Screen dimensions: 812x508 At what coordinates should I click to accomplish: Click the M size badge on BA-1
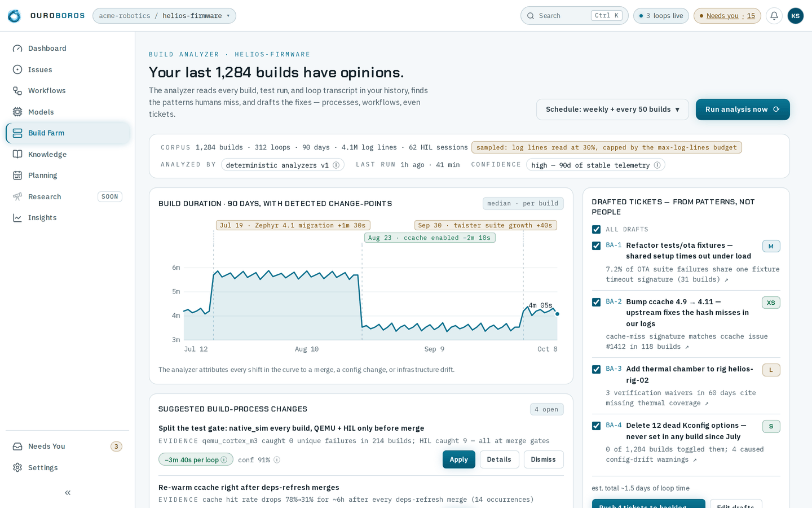(x=771, y=246)
